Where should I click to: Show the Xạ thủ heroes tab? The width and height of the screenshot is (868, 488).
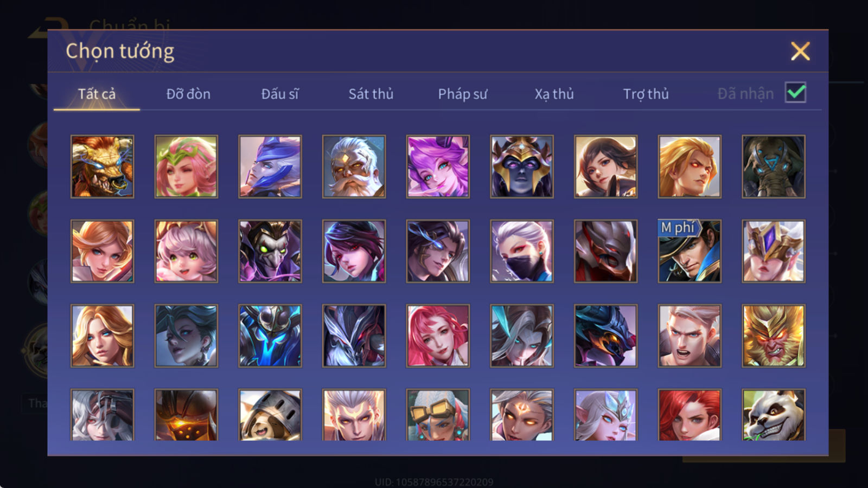[x=554, y=94]
